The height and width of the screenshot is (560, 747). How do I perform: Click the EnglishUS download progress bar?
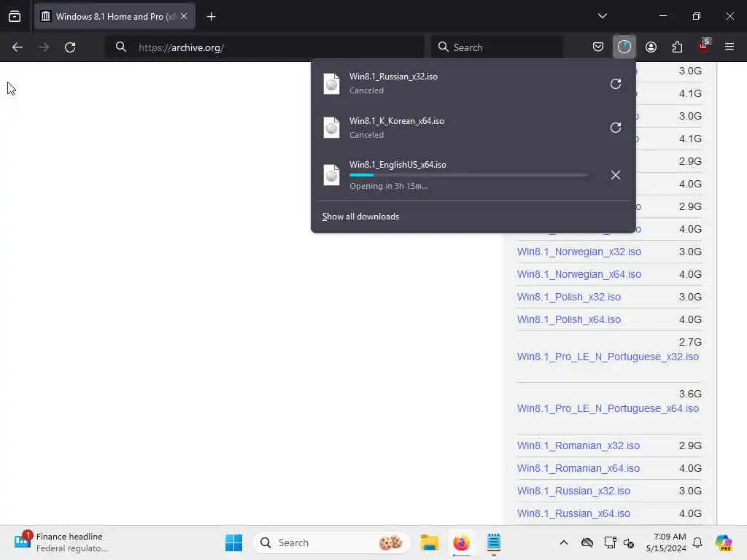[469, 175]
